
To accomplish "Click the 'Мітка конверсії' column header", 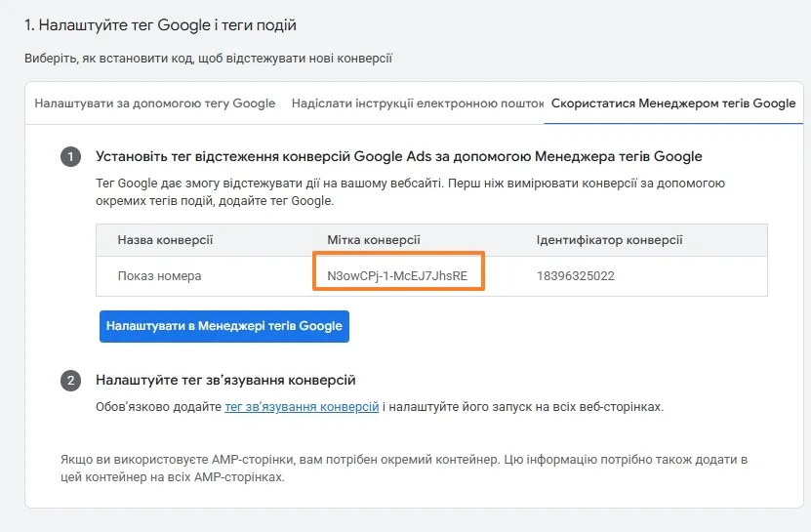I will pyautogui.click(x=374, y=240).
